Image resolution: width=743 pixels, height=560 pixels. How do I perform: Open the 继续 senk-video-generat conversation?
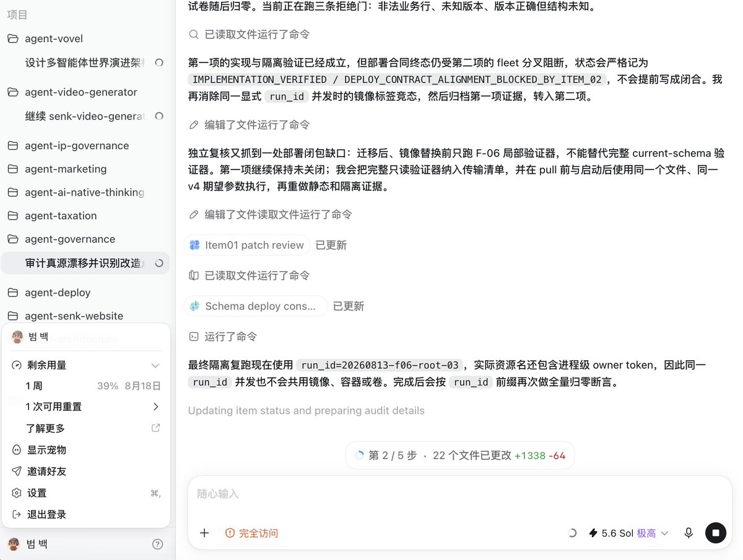coord(85,116)
